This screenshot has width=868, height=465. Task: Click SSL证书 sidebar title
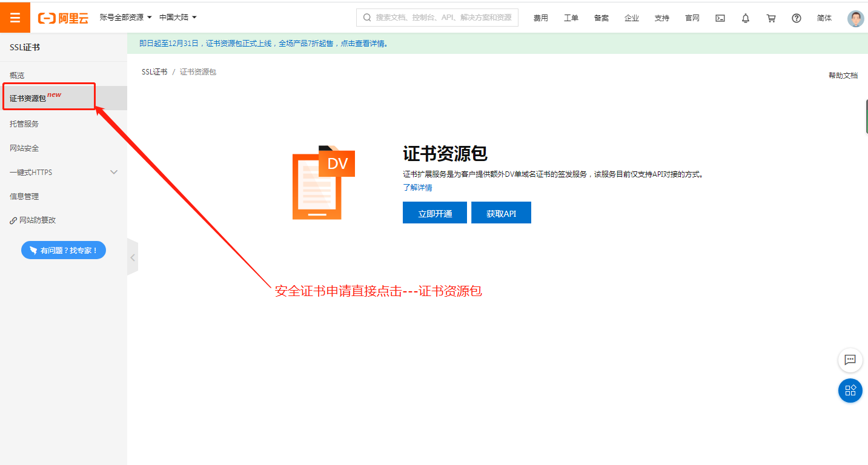25,47
